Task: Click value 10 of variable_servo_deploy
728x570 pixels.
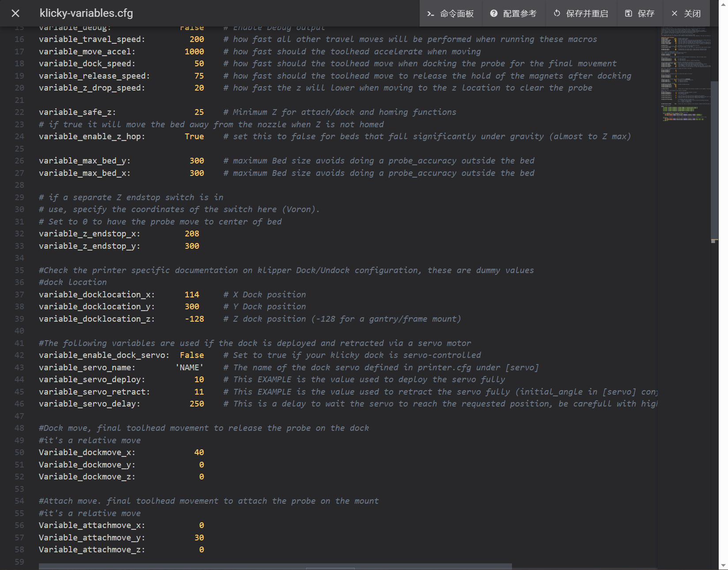Action: pos(199,380)
